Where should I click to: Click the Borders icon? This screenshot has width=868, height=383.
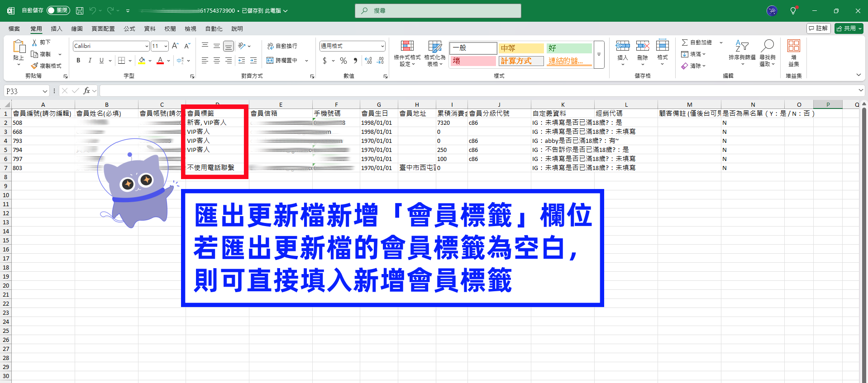point(121,60)
